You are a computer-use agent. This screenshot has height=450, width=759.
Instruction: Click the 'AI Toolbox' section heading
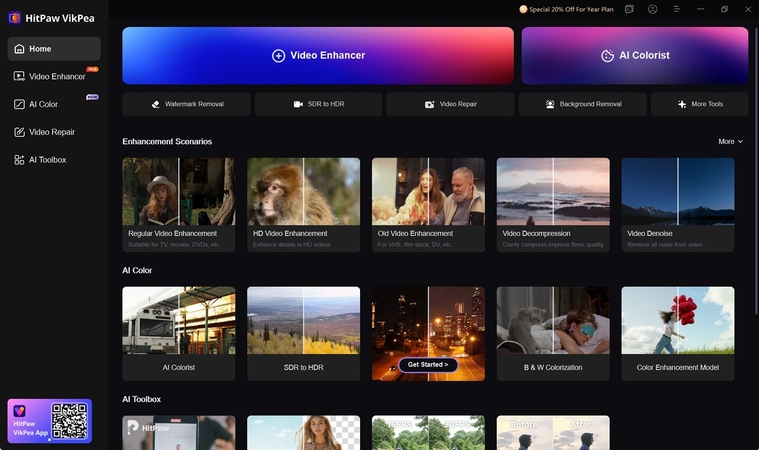pyautogui.click(x=141, y=399)
